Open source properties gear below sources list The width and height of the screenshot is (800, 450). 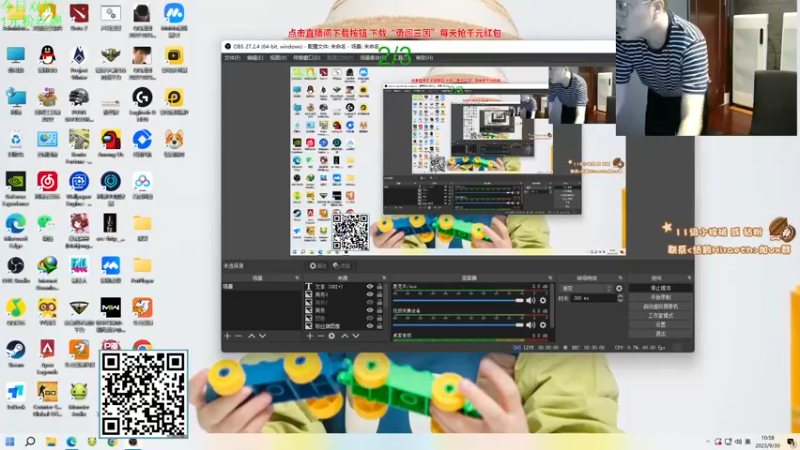332,336
